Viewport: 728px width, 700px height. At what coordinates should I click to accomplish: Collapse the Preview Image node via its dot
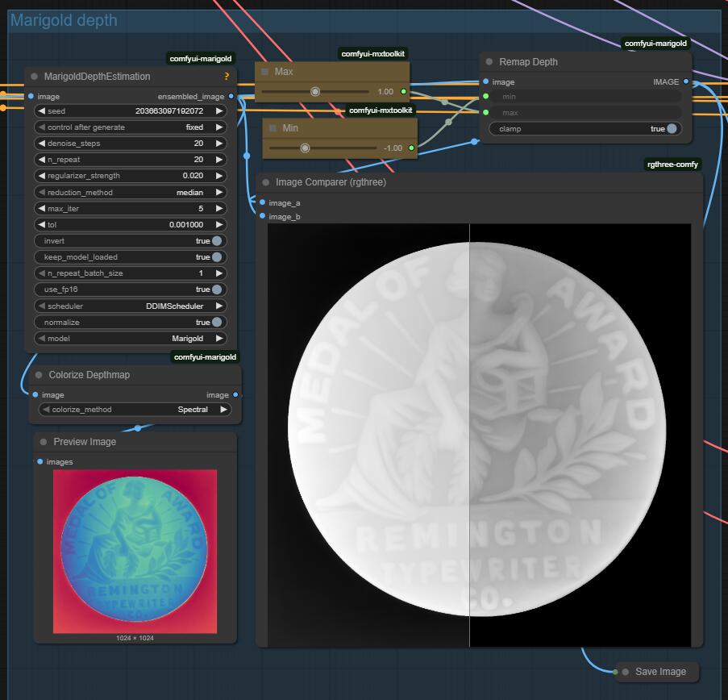(44, 442)
